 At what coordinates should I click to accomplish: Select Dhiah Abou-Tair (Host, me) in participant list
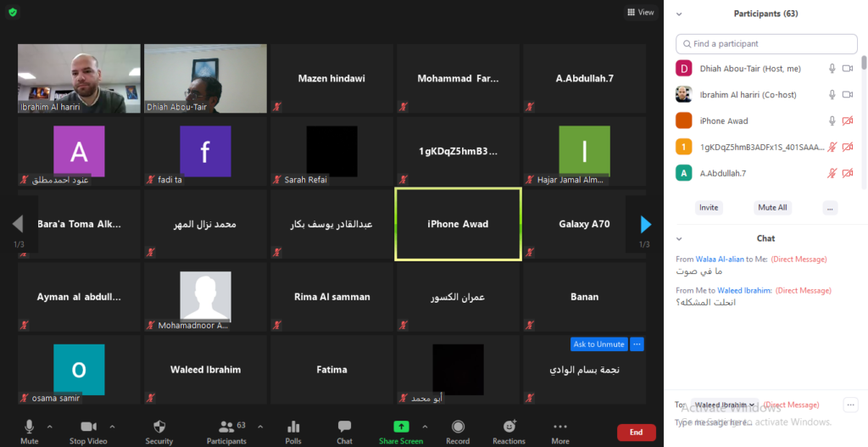766,69
